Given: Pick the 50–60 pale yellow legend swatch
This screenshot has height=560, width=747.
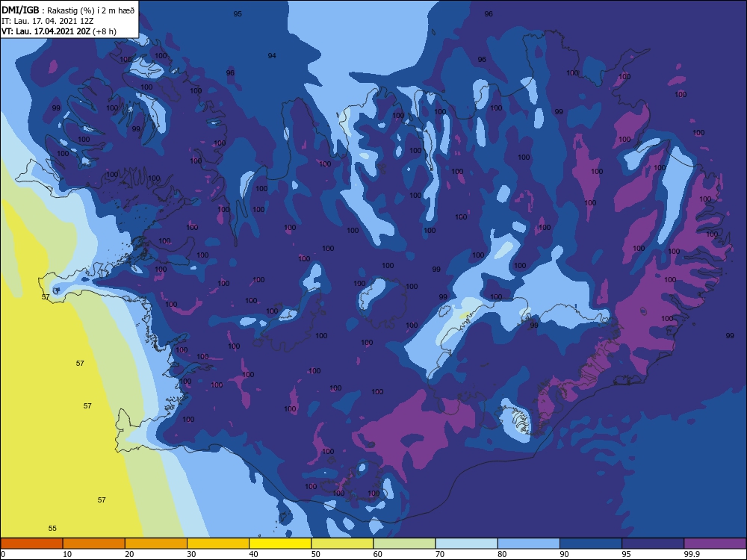Looking at the screenshot, I should (x=342, y=544).
